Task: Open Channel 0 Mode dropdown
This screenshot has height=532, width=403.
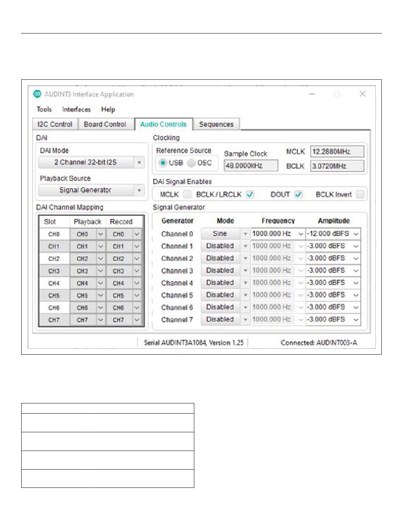Action: tap(225, 234)
